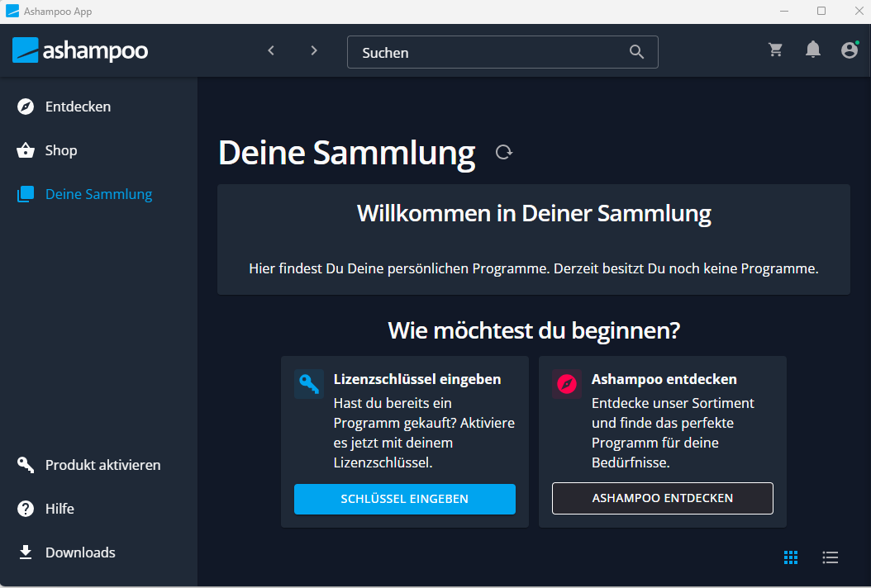Screen dimensions: 871x588
Task: Click the question mark icon beside Hilfe
Action: coord(26,509)
